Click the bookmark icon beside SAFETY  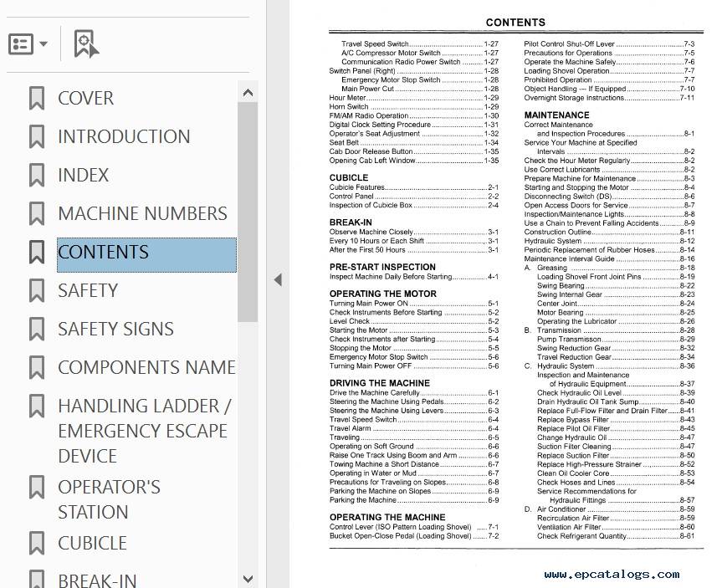(37, 290)
